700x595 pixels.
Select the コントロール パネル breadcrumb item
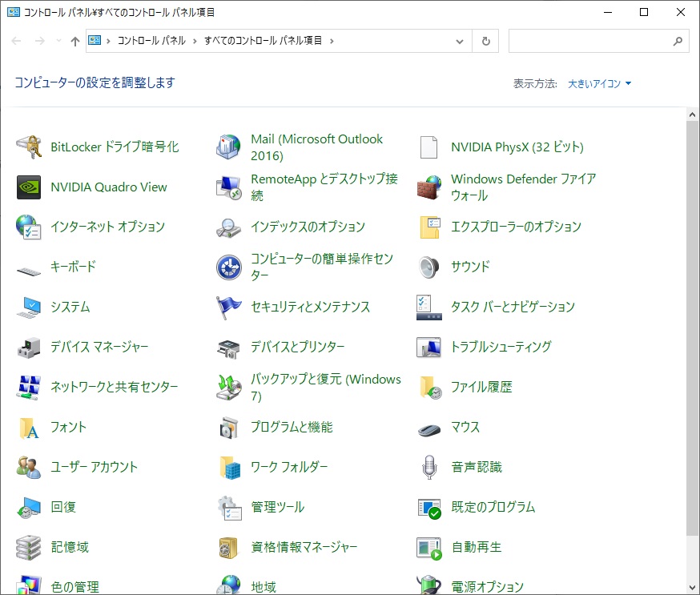pyautogui.click(x=151, y=41)
